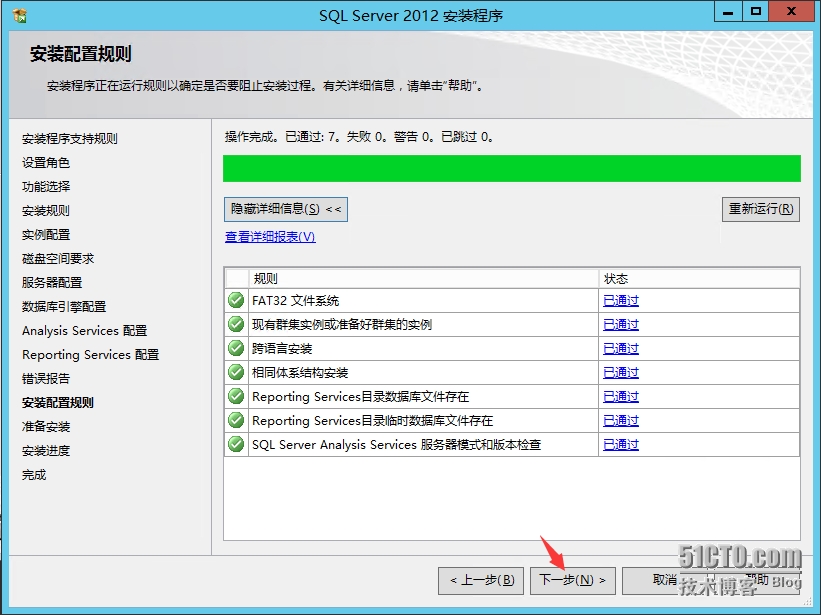Click the green progress bar
The height and width of the screenshot is (615, 821).
tap(512, 169)
